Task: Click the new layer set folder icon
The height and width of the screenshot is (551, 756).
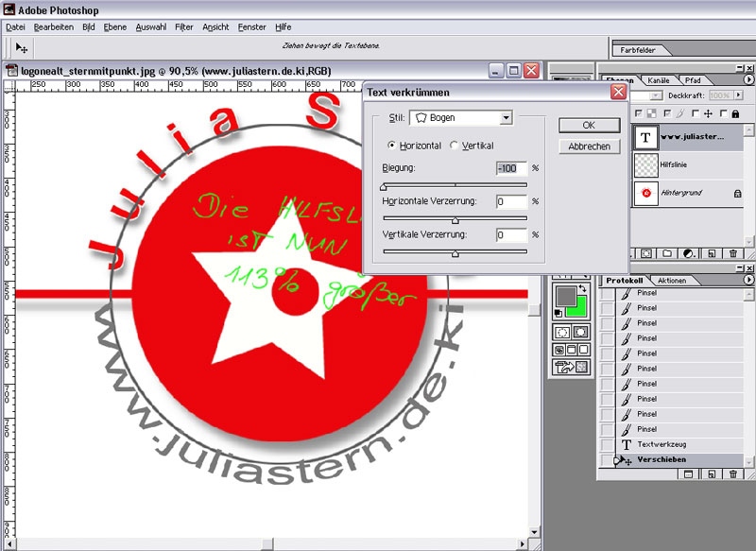Action: (x=666, y=254)
